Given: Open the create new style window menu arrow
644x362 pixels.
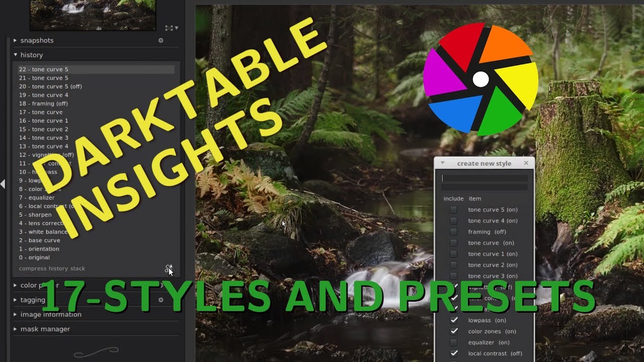Looking at the screenshot, I should click(442, 163).
